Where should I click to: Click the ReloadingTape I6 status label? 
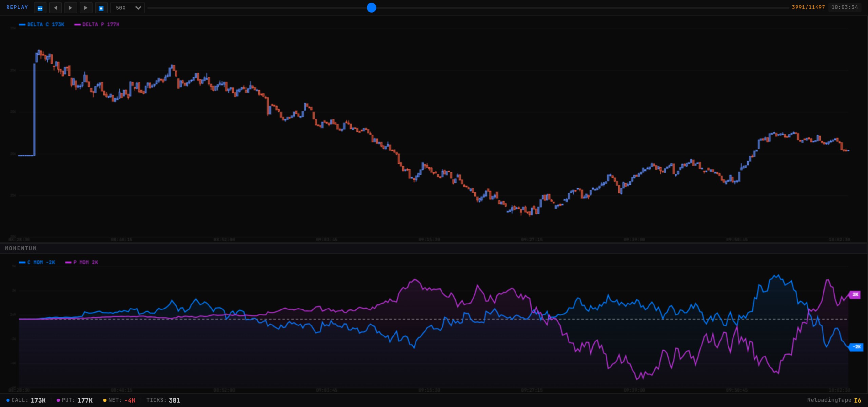[x=834, y=400]
